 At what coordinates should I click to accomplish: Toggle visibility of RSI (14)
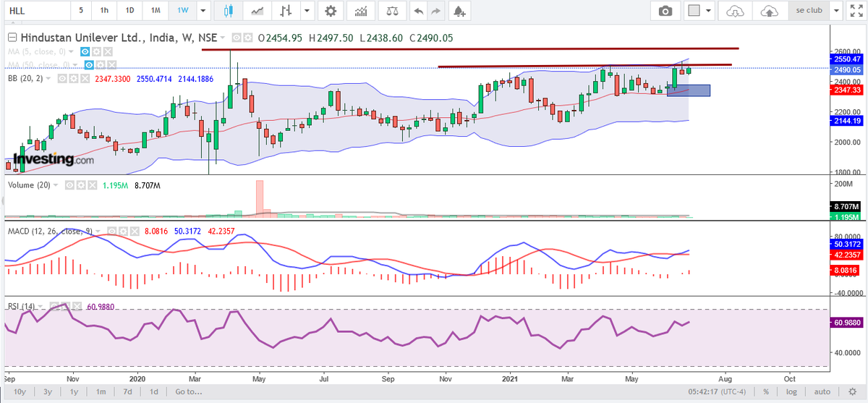tap(55, 306)
